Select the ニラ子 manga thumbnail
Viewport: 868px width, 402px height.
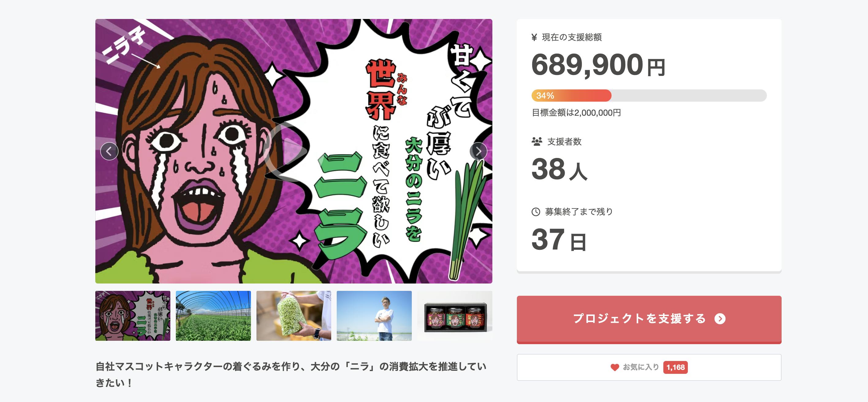133,316
